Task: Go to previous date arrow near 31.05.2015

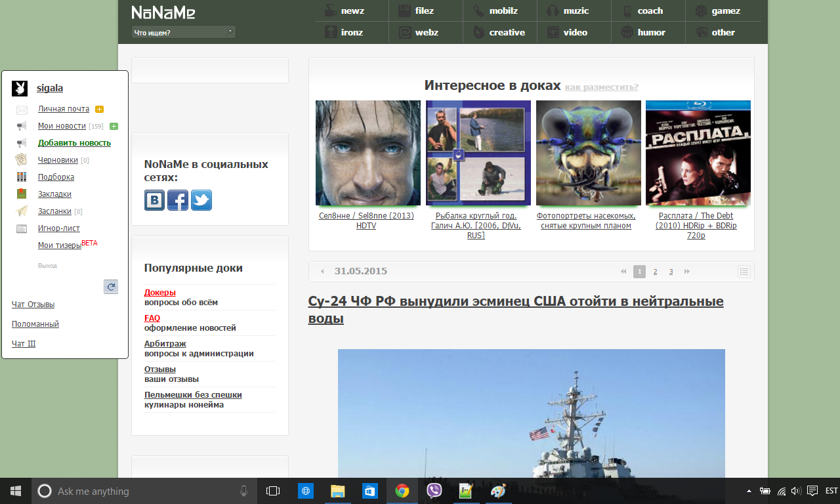Action: click(x=322, y=272)
